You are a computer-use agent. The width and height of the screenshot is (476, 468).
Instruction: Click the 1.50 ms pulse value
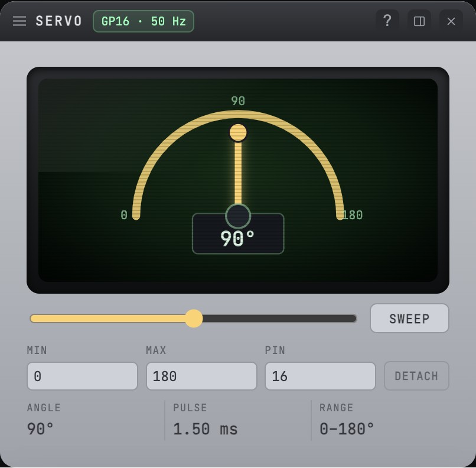tap(206, 429)
